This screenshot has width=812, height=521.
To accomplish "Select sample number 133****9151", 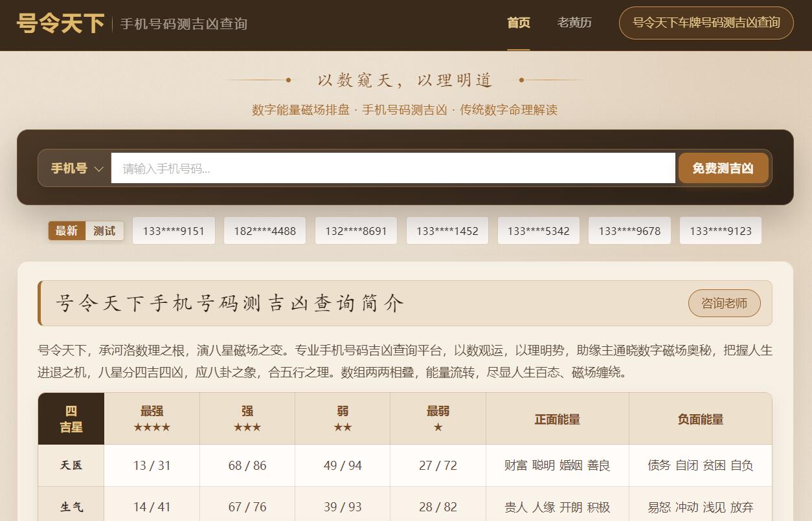I will tap(174, 231).
